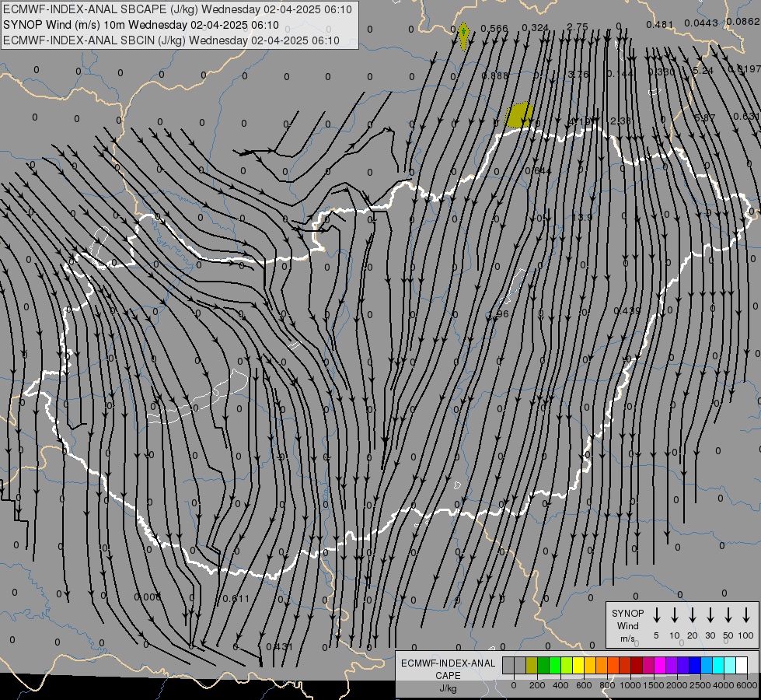
Task: Click the 1000 tick label on CAPE scale
Action: tap(630, 685)
